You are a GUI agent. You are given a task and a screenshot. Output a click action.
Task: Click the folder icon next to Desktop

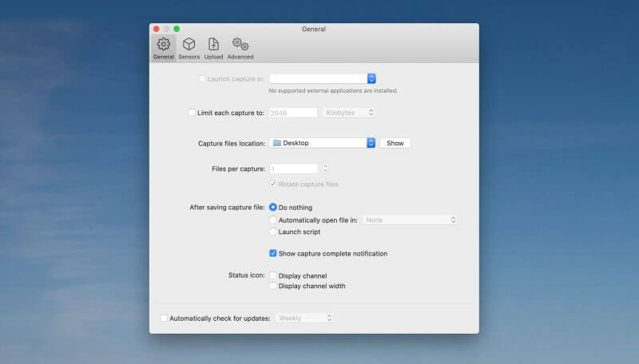(x=277, y=143)
